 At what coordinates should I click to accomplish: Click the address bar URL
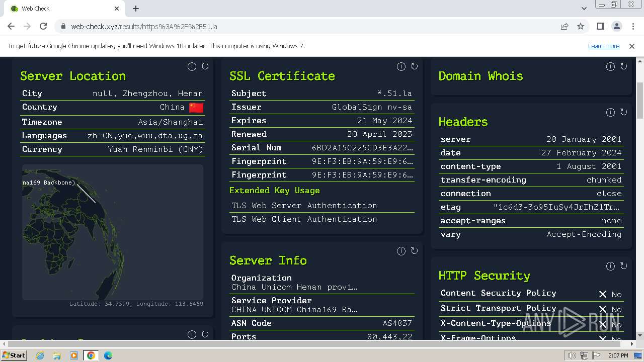point(144,27)
